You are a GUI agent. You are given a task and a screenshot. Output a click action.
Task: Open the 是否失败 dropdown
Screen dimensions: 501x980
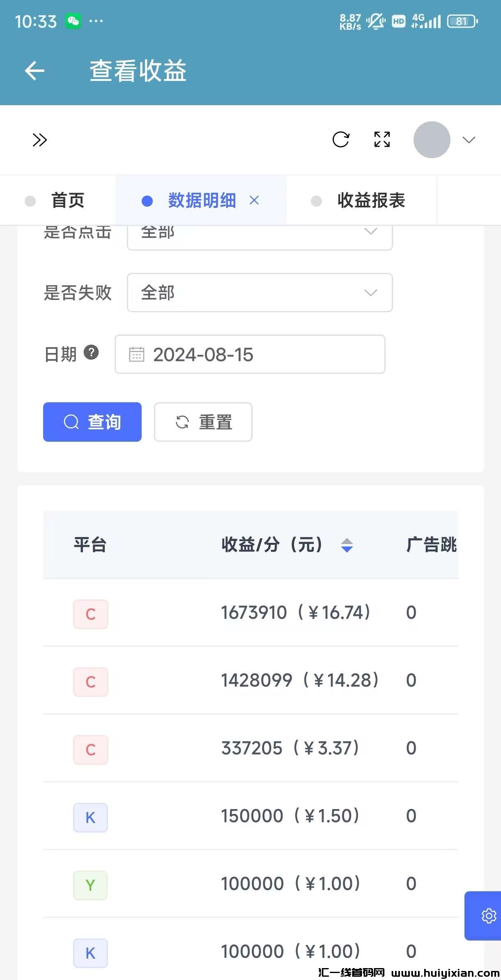pos(260,293)
